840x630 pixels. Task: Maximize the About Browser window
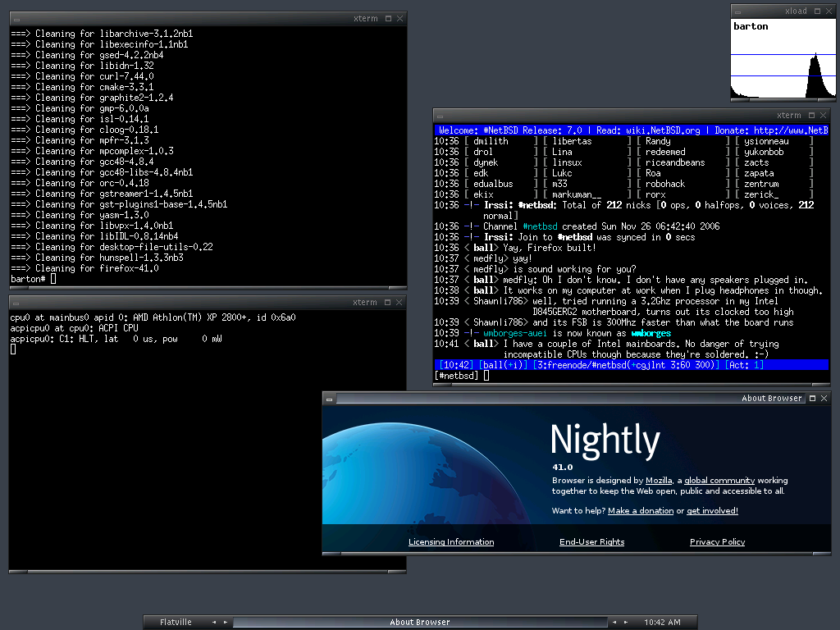point(812,398)
